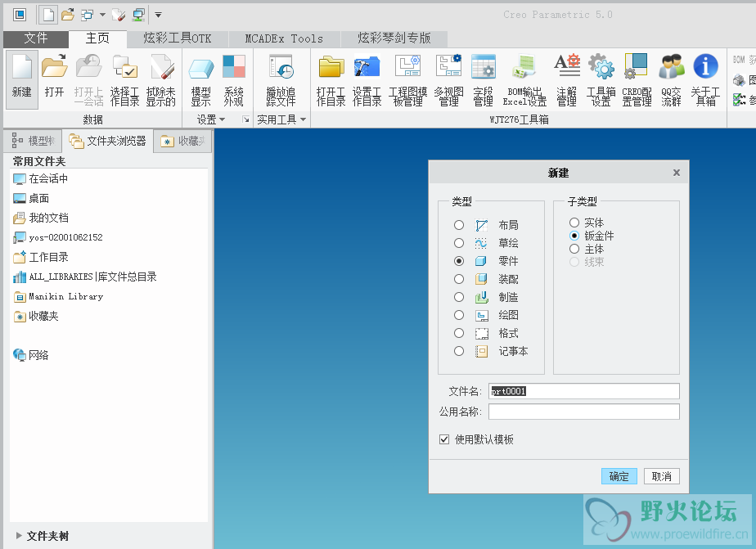The width and height of the screenshot is (756, 549).
Task: Click the 文件名 input field
Action: tap(584, 391)
